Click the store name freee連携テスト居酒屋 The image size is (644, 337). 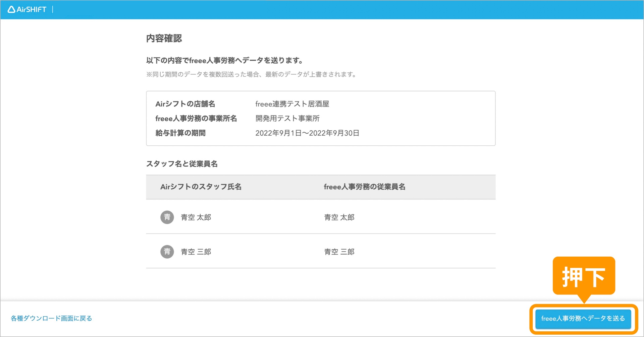(292, 104)
